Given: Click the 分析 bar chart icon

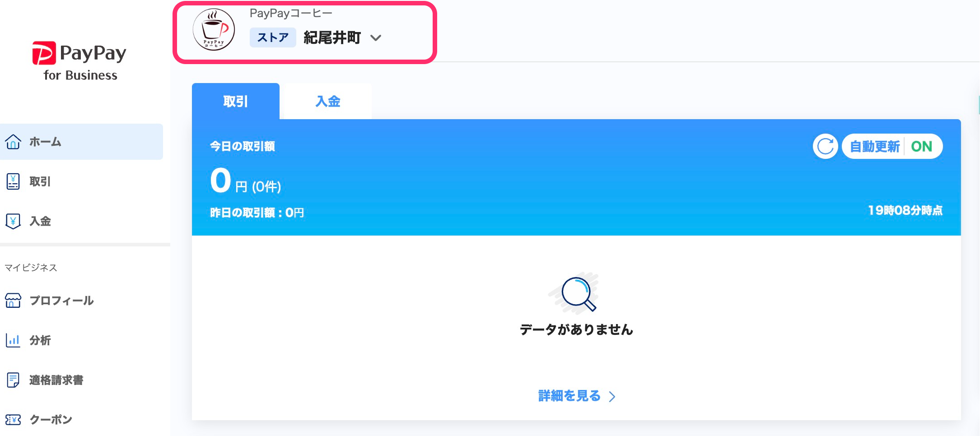Looking at the screenshot, I should coord(13,340).
